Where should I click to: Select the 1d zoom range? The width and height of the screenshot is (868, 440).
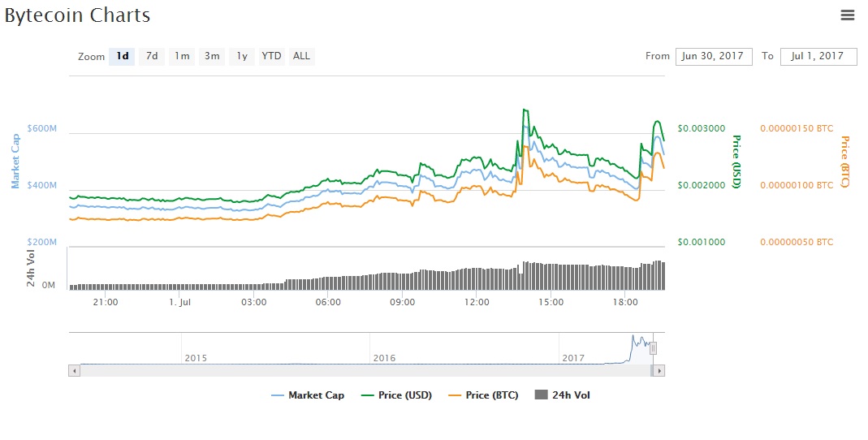pyautogui.click(x=122, y=56)
